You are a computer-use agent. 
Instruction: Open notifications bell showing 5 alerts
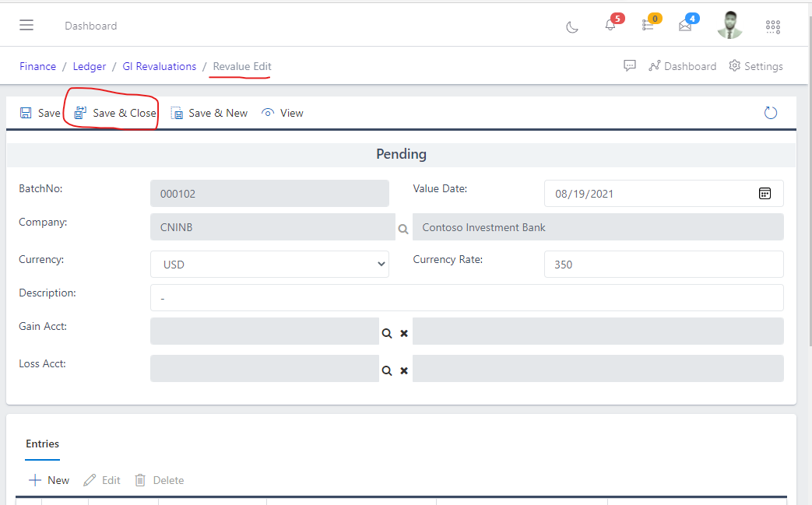click(x=610, y=24)
